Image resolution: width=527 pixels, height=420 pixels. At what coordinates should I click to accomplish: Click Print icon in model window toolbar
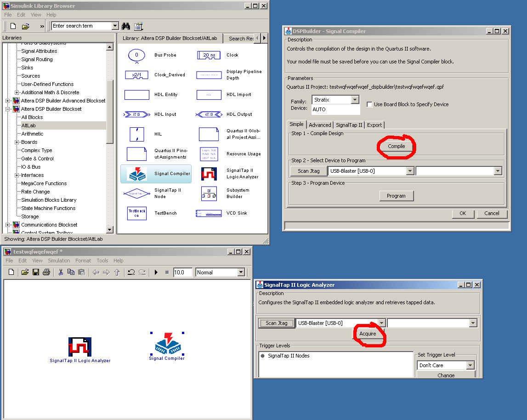pyautogui.click(x=46, y=272)
